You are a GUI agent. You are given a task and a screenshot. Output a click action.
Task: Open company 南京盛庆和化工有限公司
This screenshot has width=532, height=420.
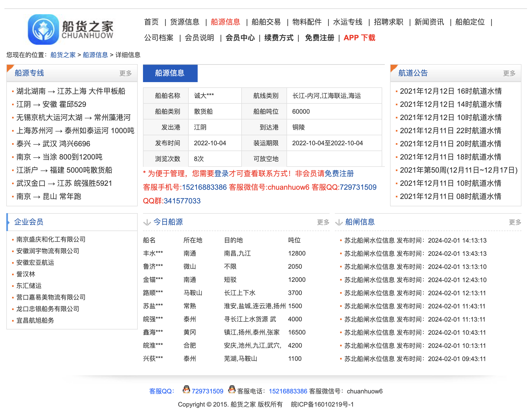point(51,239)
